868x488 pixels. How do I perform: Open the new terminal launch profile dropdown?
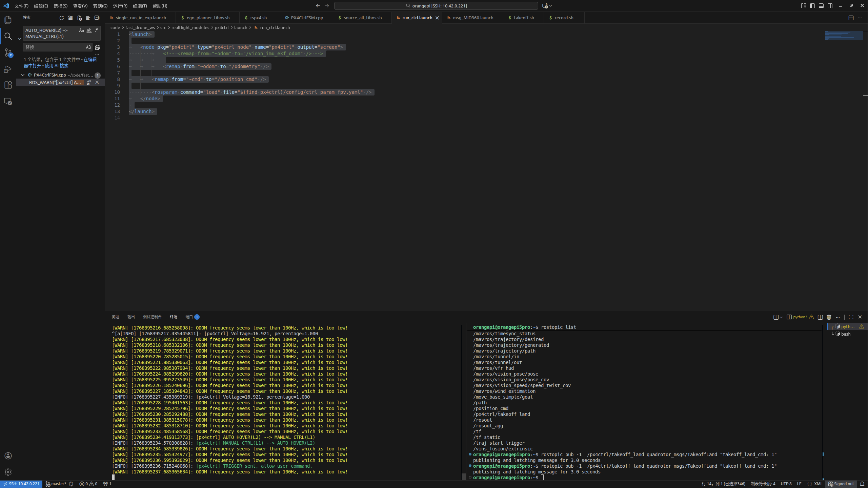[x=781, y=317]
